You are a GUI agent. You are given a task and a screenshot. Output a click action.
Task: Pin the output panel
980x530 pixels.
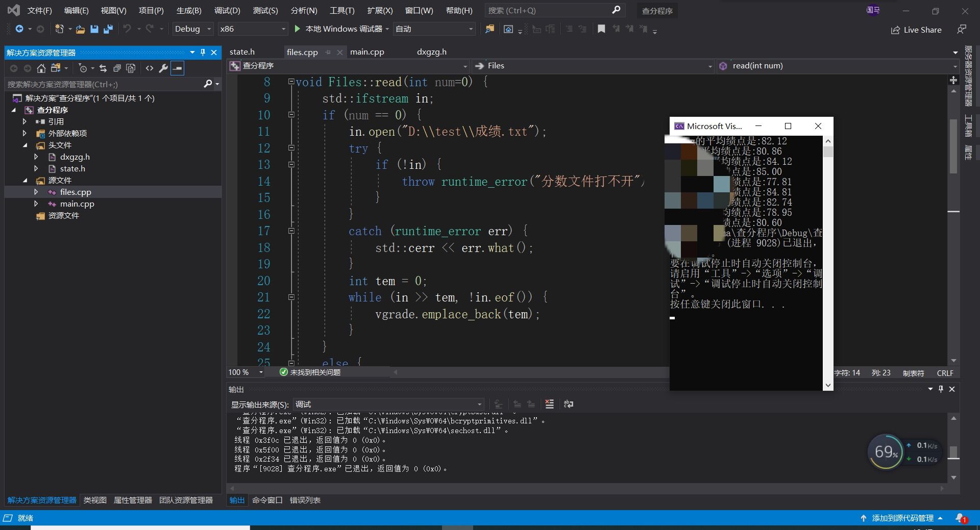941,389
